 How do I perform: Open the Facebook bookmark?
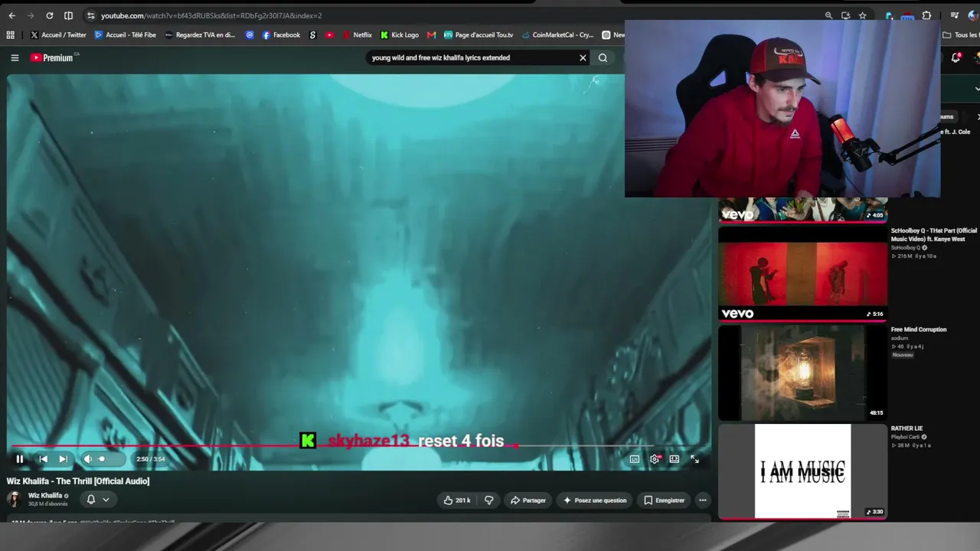click(281, 34)
